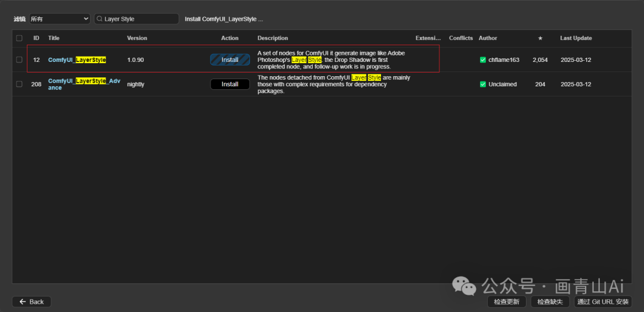
Task: Click ID 12 cell
Action: (x=36, y=60)
